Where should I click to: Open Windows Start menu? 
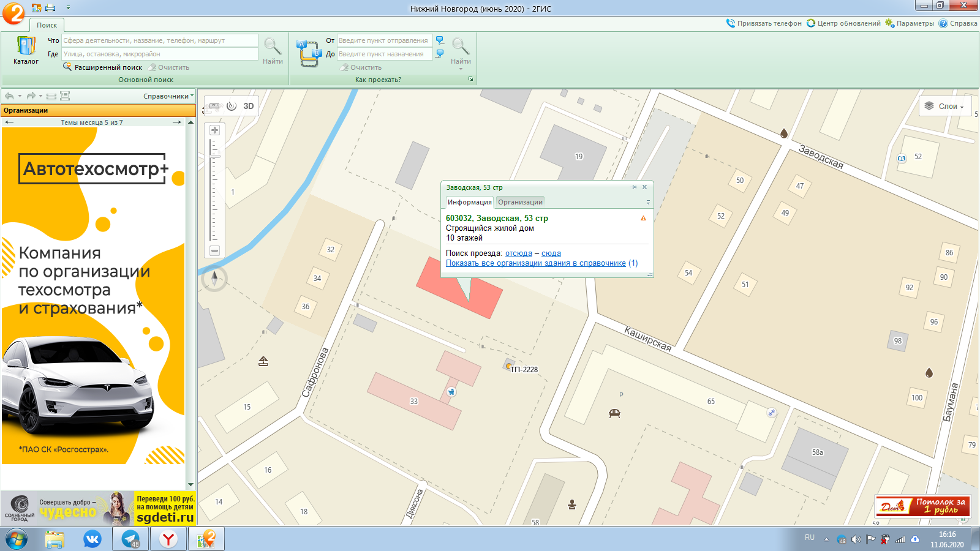17,539
